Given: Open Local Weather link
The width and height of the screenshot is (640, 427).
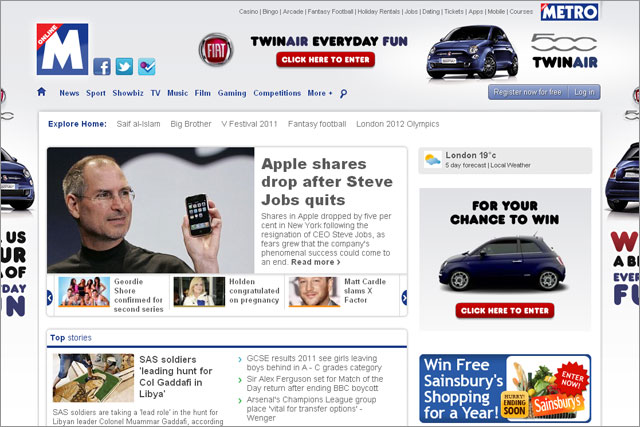Looking at the screenshot, I should point(511,165).
